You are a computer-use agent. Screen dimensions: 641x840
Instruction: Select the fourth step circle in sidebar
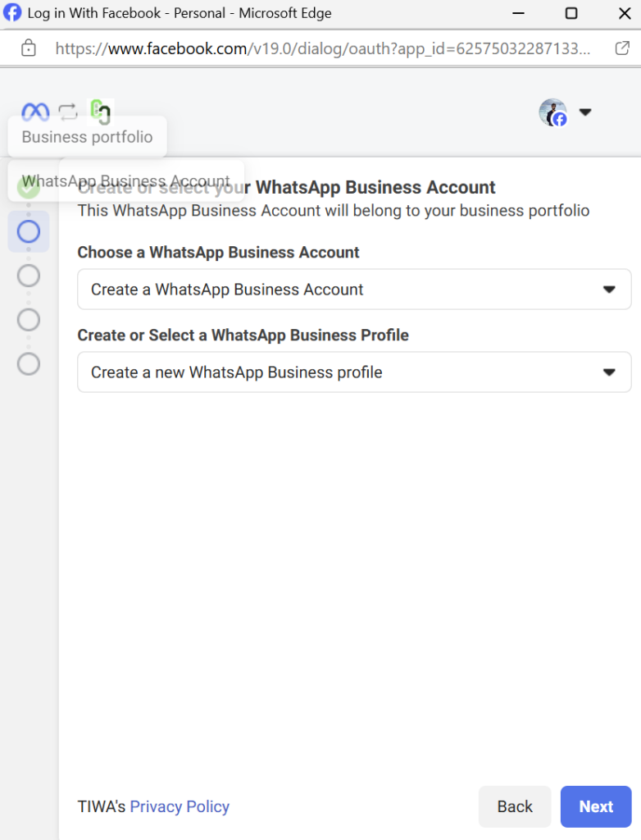tap(29, 320)
